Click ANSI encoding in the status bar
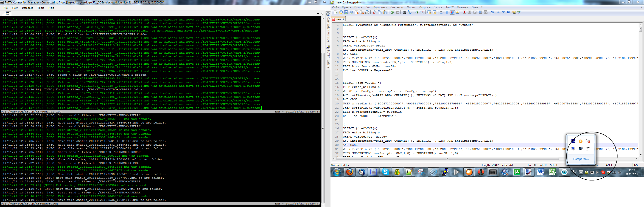The height and width of the screenshot is (207, 644). [609, 165]
